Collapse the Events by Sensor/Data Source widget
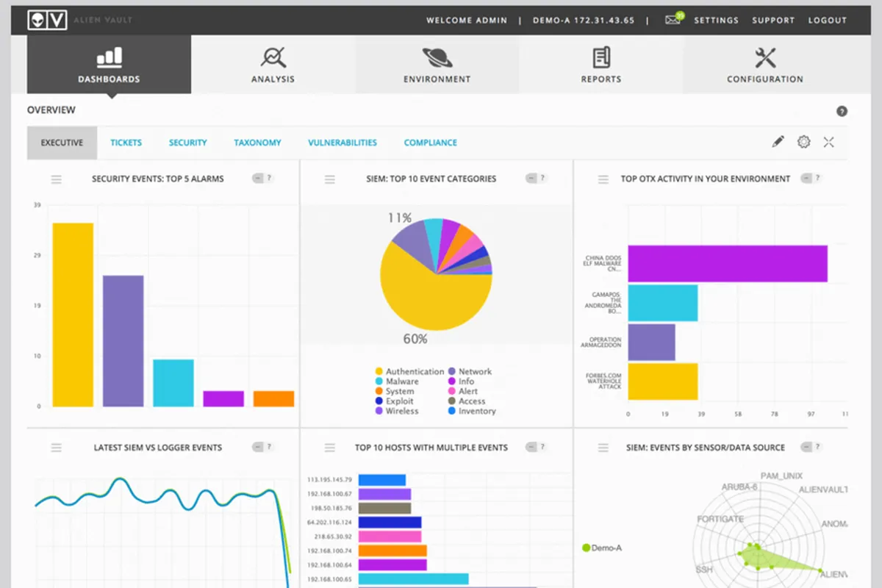The image size is (882, 588). 806,446
